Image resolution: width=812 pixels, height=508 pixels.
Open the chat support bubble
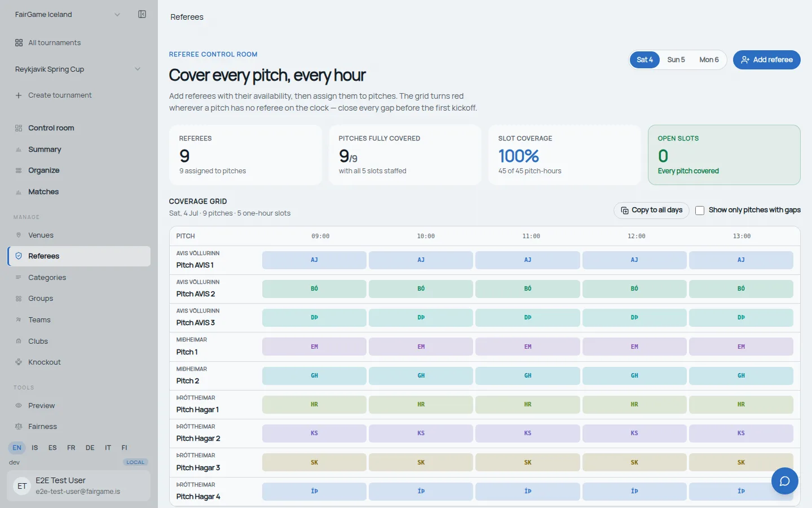click(x=785, y=481)
